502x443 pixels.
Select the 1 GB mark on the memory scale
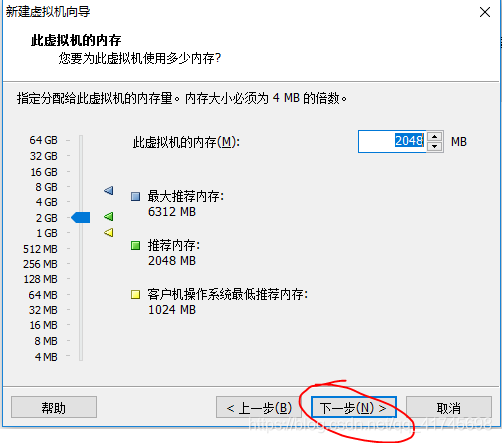click(47, 233)
